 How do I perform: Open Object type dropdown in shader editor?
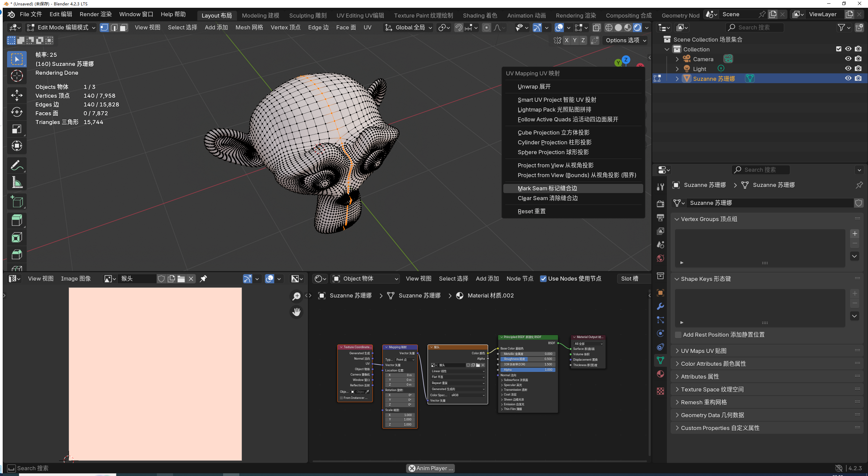point(365,279)
